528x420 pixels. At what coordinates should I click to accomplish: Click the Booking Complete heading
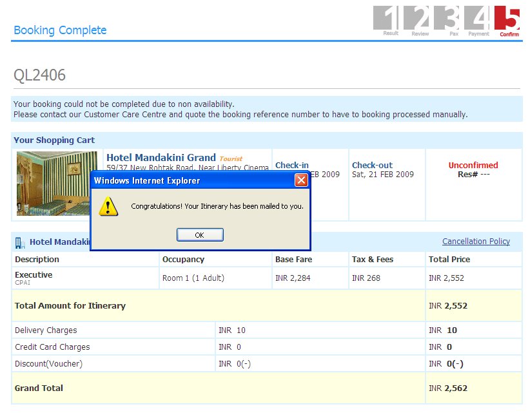click(x=60, y=30)
